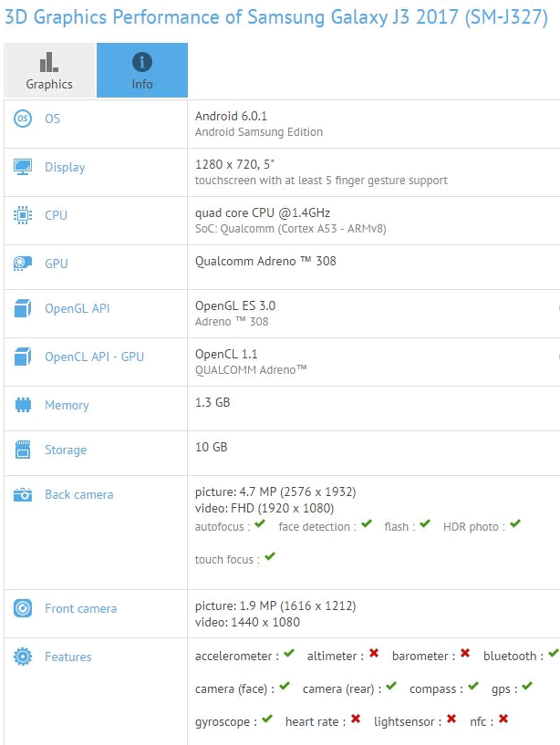This screenshot has width=560, height=745.
Task: Click the OpenGL ES 3.0 value
Action: pos(235,305)
